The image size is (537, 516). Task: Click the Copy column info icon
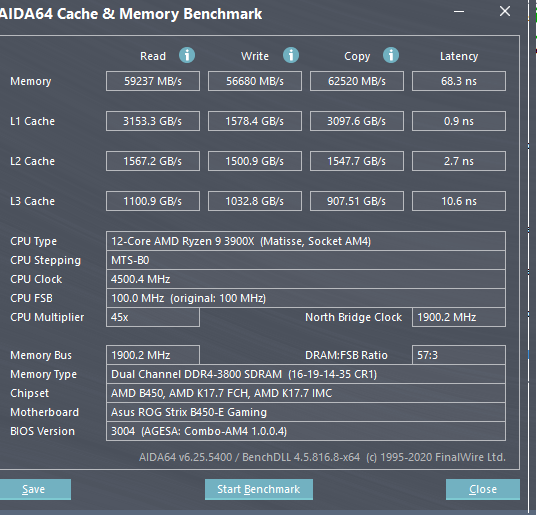(x=391, y=55)
